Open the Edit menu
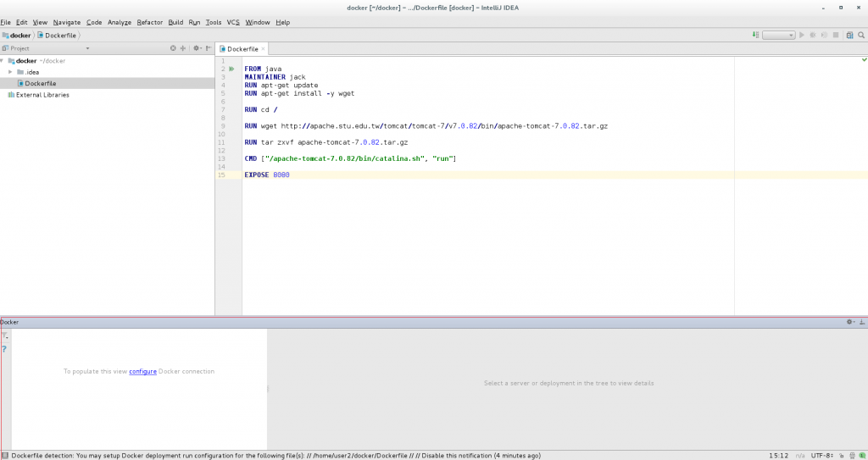Screen dimensions: 868x460 (21, 22)
